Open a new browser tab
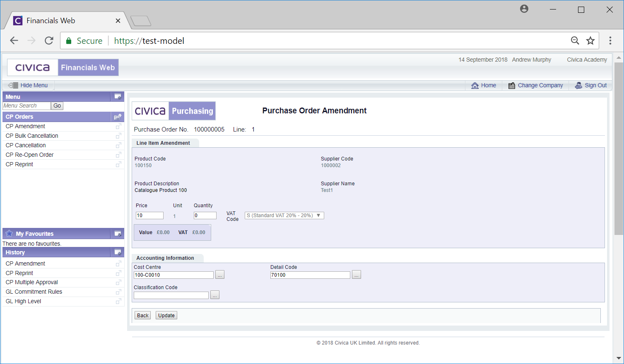This screenshot has height=364, width=624. 141,21
